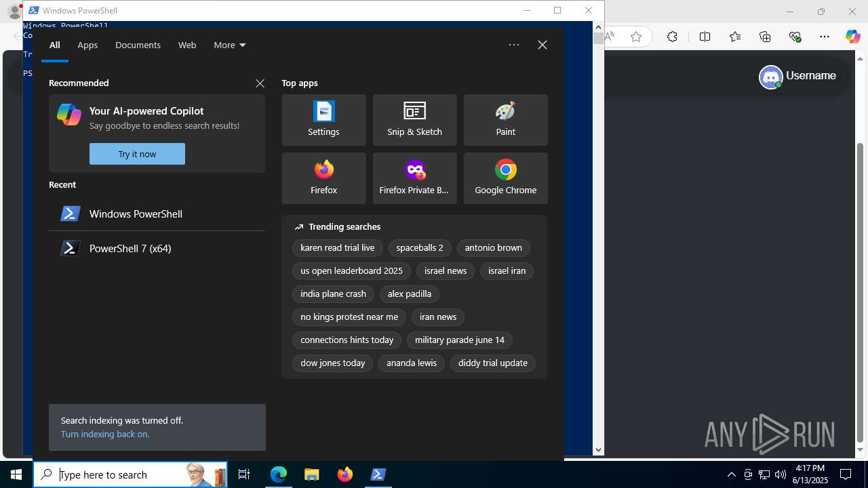Search trending 'antonio brown'
This screenshot has width=868, height=488.
(x=494, y=248)
